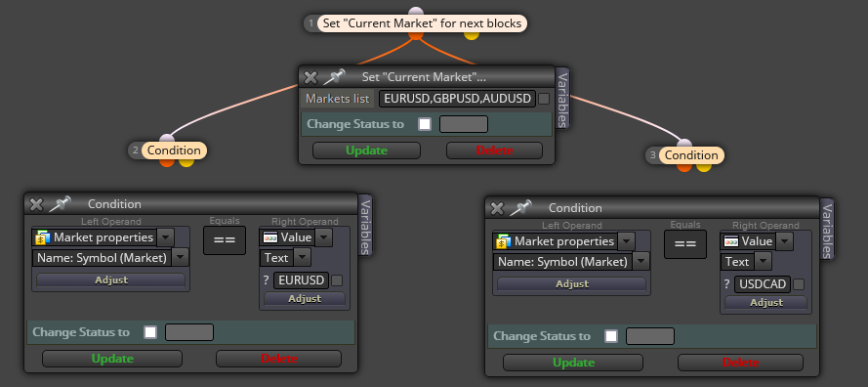
Task: Click Market properties icon in USDCAD Condition
Action: [504, 241]
